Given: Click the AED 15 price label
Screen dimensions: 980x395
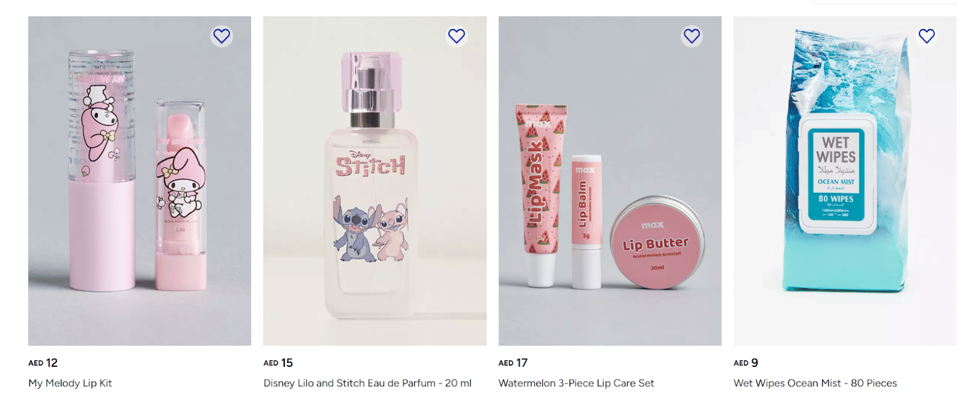Looking at the screenshot, I should coord(278,363).
